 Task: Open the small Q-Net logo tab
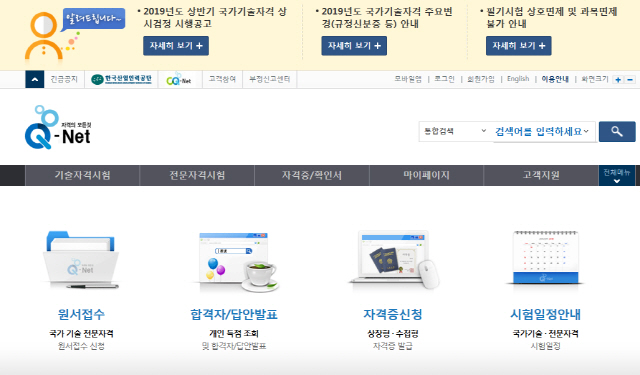(179, 79)
